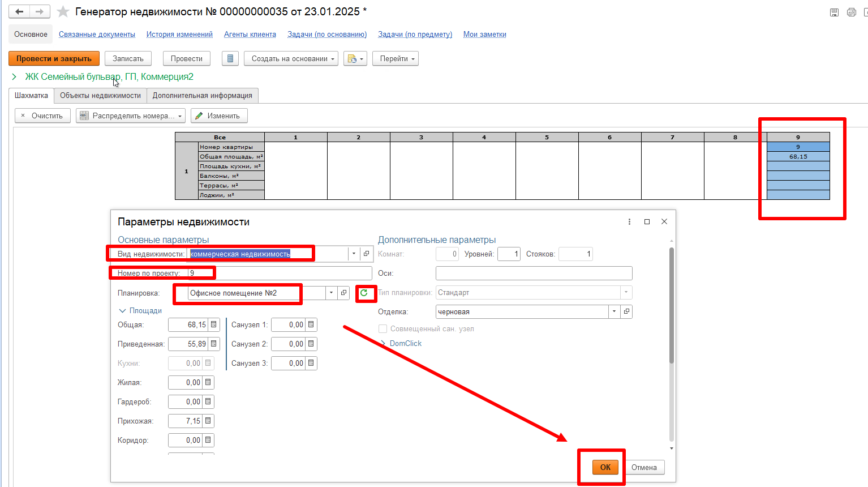Open Вид недвижимости reference form icon
Screen dimensions: 868x487
(x=366, y=254)
